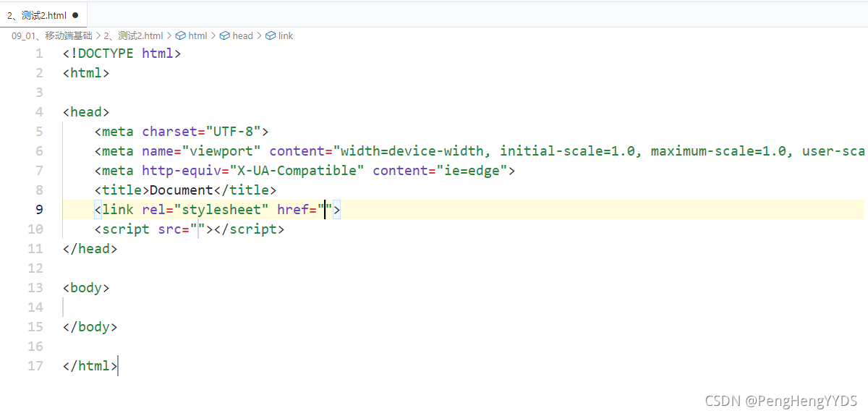This screenshot has height=416, width=868.
Task: Click the closing </title> tag
Action: pos(245,190)
